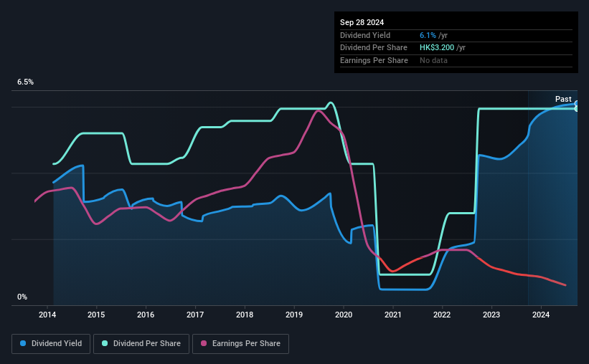Toggle the Earnings Per Share legend button

240,344
